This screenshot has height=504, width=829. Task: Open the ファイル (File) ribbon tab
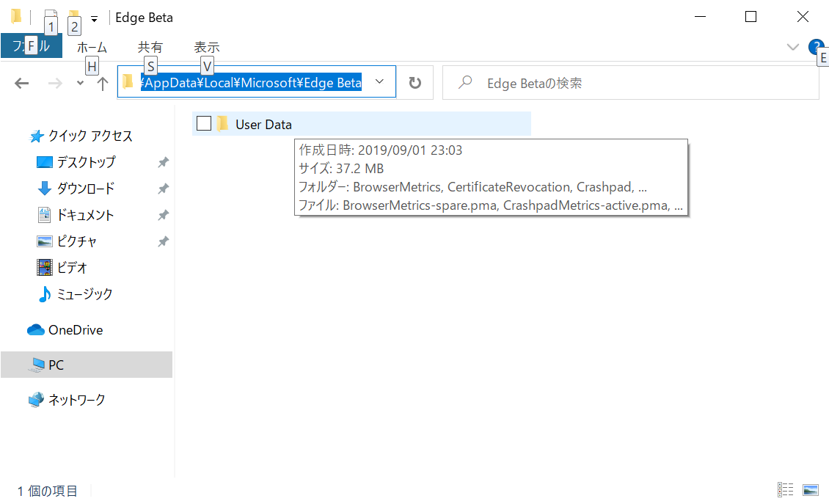tap(32, 46)
